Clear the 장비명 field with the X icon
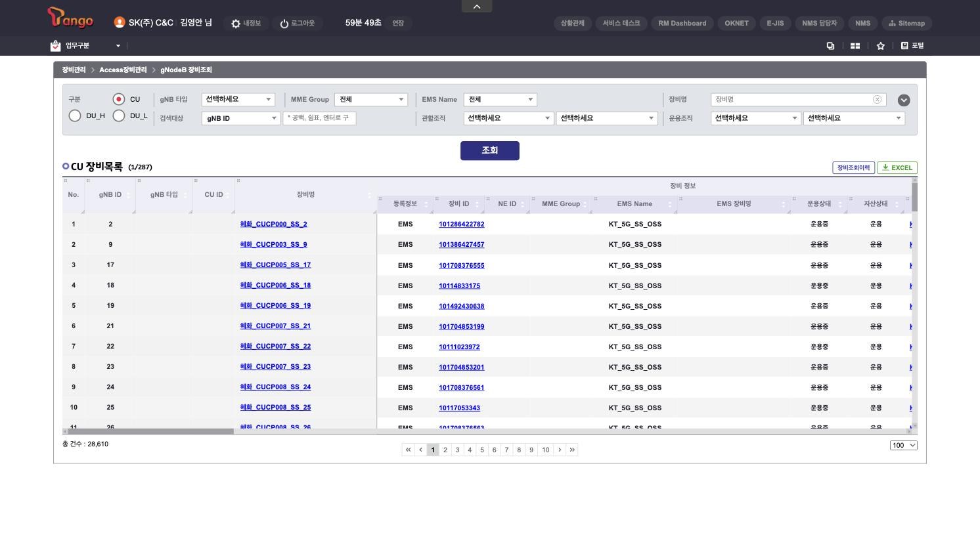980x533 pixels. click(x=877, y=99)
